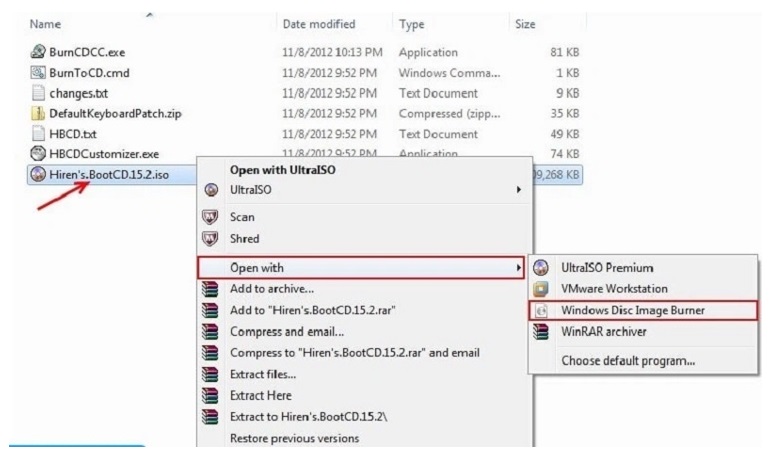This screenshot has width=779, height=458.
Task: Click the Hiren's.BootCD.15.2.iso disc icon
Action: pos(39,175)
